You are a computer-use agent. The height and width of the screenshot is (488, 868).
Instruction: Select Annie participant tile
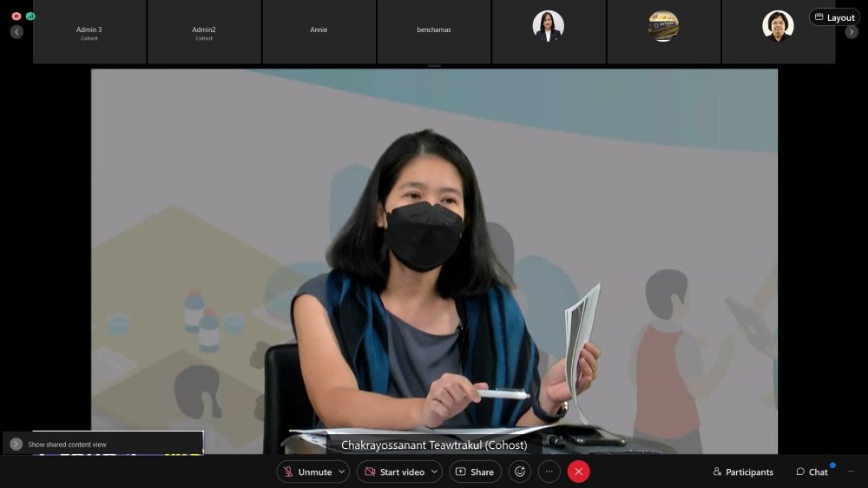319,30
